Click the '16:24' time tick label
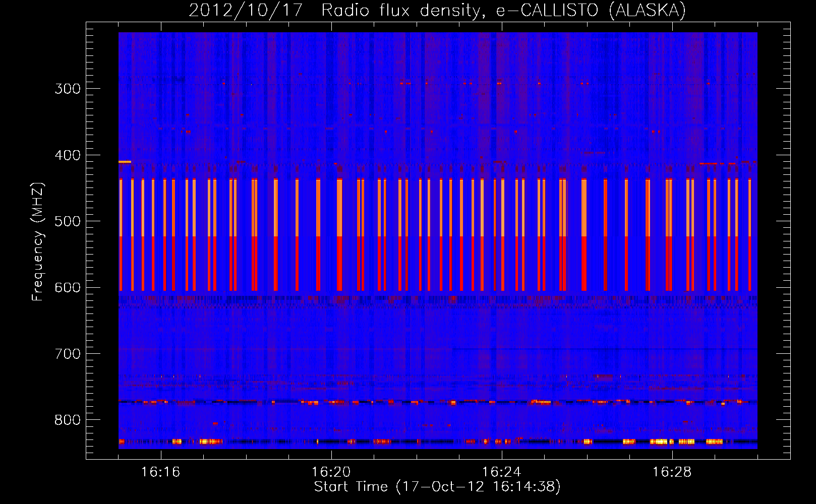Image resolution: width=816 pixels, height=504 pixels. 501,472
